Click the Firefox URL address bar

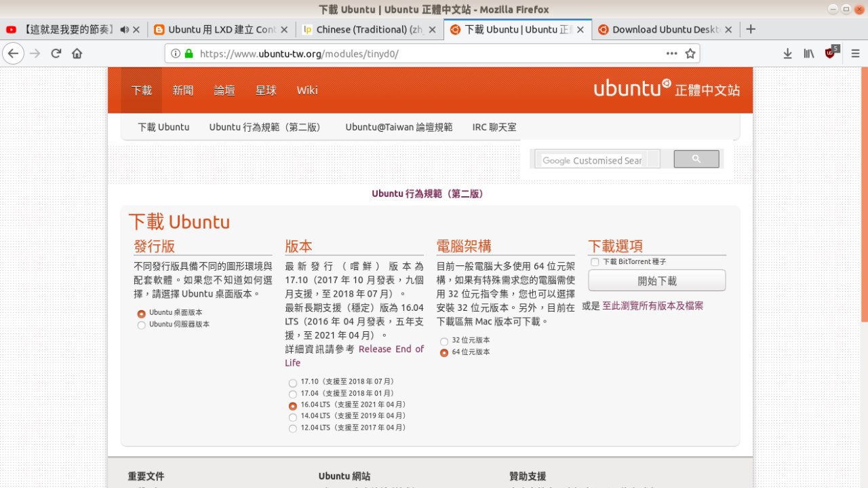pyautogui.click(x=431, y=54)
